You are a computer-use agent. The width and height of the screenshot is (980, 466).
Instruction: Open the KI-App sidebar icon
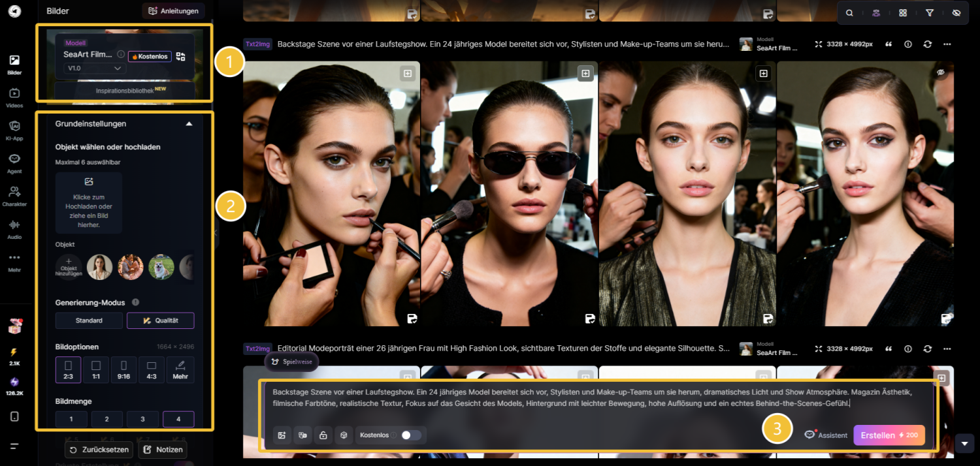click(14, 130)
